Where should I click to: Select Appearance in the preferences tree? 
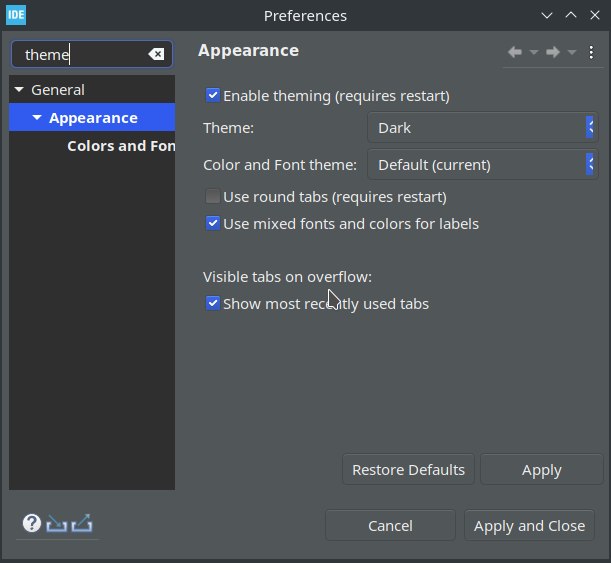(93, 118)
